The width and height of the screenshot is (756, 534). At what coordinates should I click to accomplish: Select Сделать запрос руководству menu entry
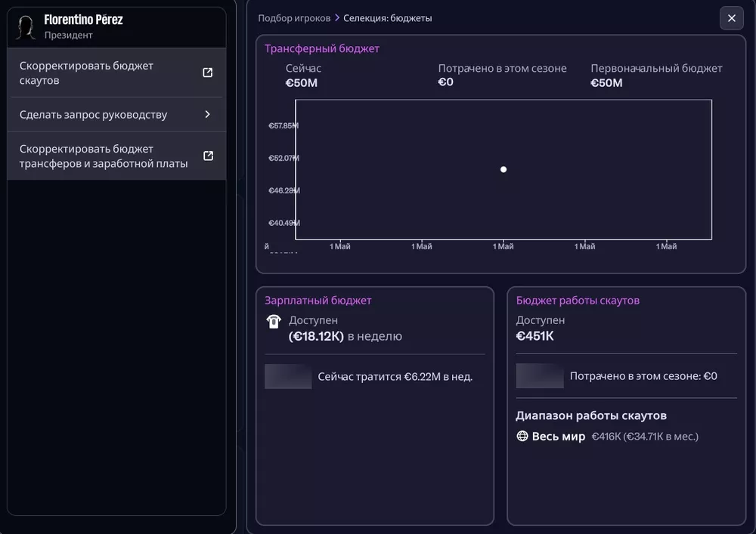tap(93, 115)
